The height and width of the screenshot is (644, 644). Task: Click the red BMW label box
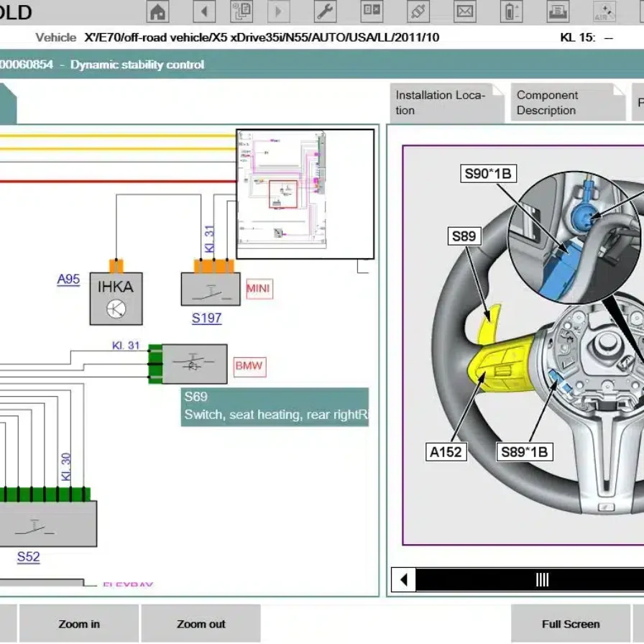(249, 367)
